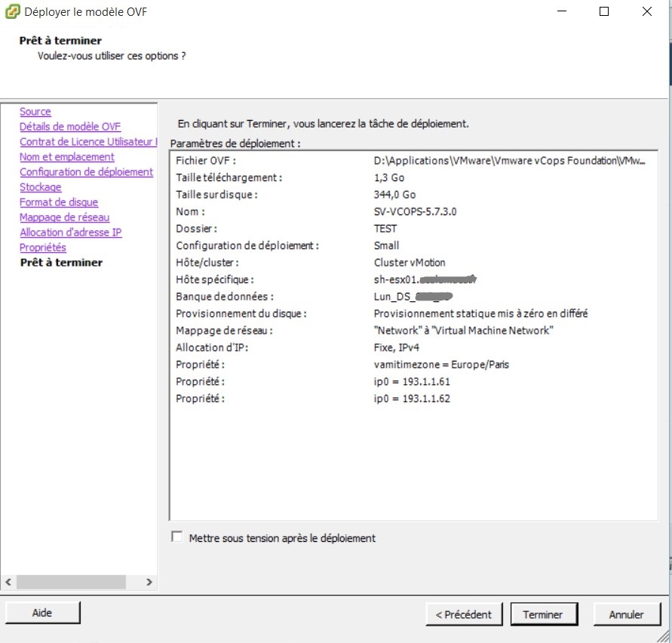
Task: Select the ip0 = 193.1.1.61 property
Action: (412, 381)
